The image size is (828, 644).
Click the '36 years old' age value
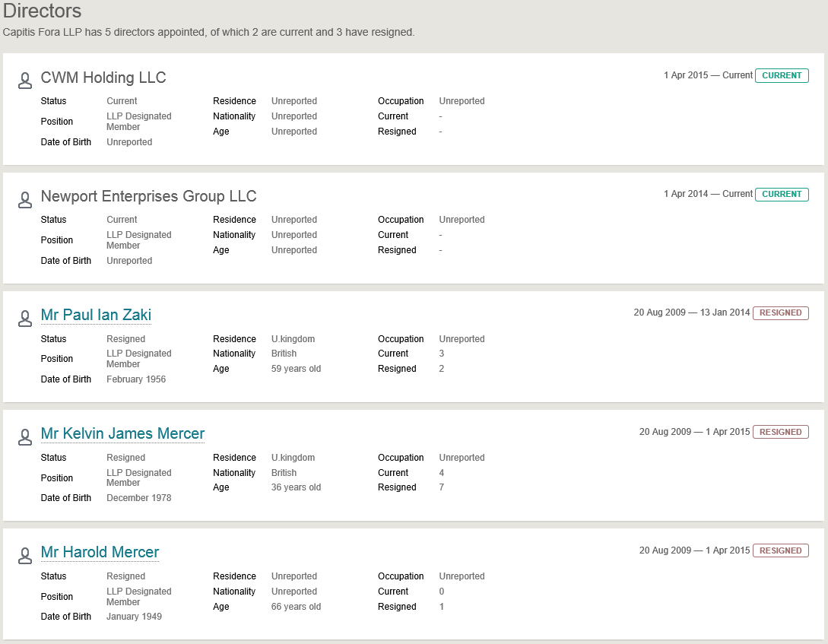(x=297, y=487)
